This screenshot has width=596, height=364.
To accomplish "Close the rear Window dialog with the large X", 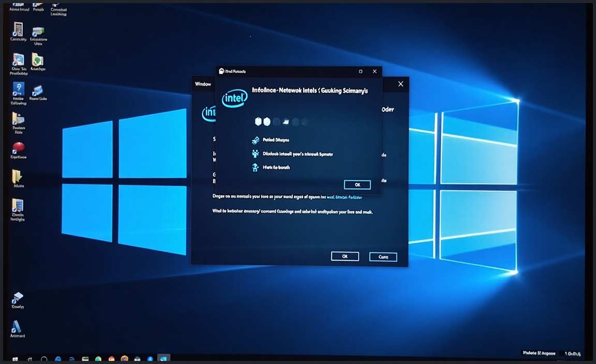I will click(400, 84).
